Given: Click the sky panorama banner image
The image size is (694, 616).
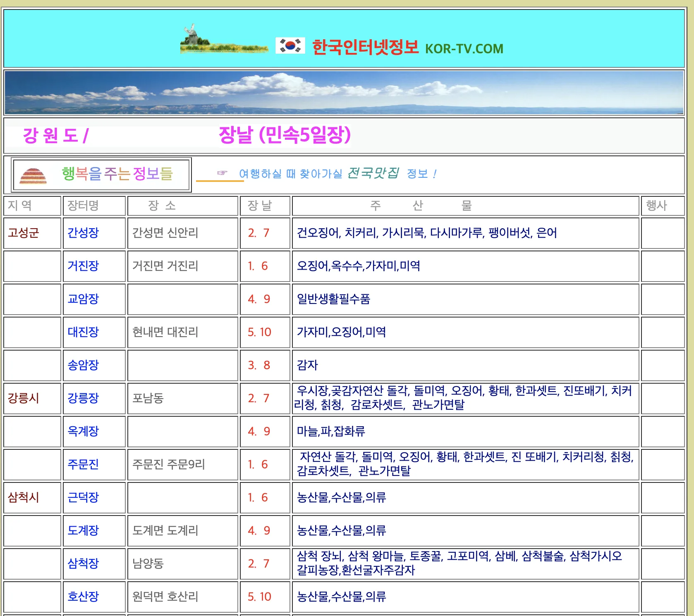Looking at the screenshot, I should point(344,93).
